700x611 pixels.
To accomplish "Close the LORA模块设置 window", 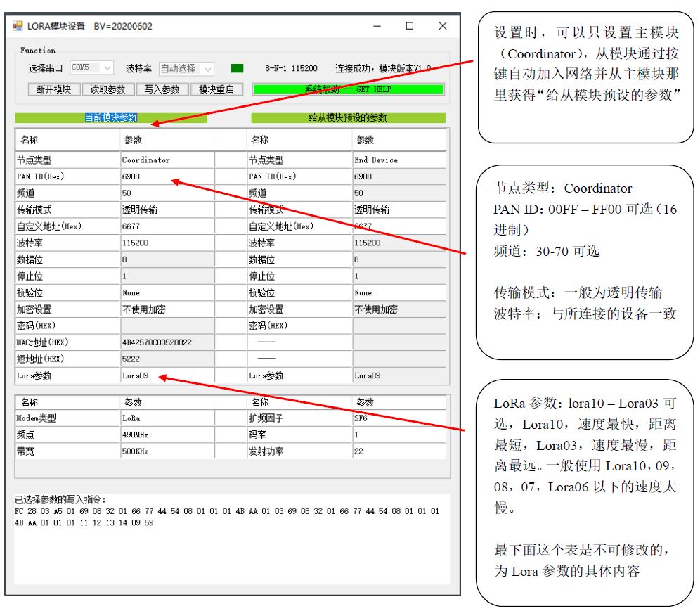I will [443, 26].
